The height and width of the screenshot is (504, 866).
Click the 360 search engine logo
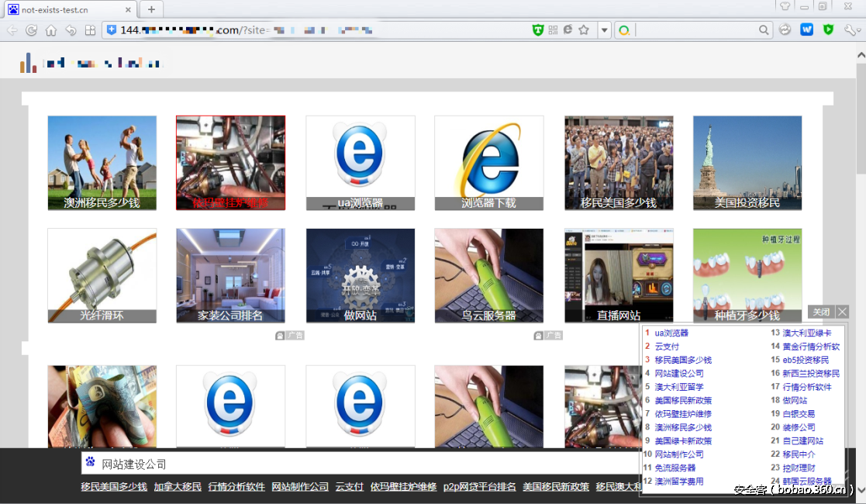pos(624,30)
